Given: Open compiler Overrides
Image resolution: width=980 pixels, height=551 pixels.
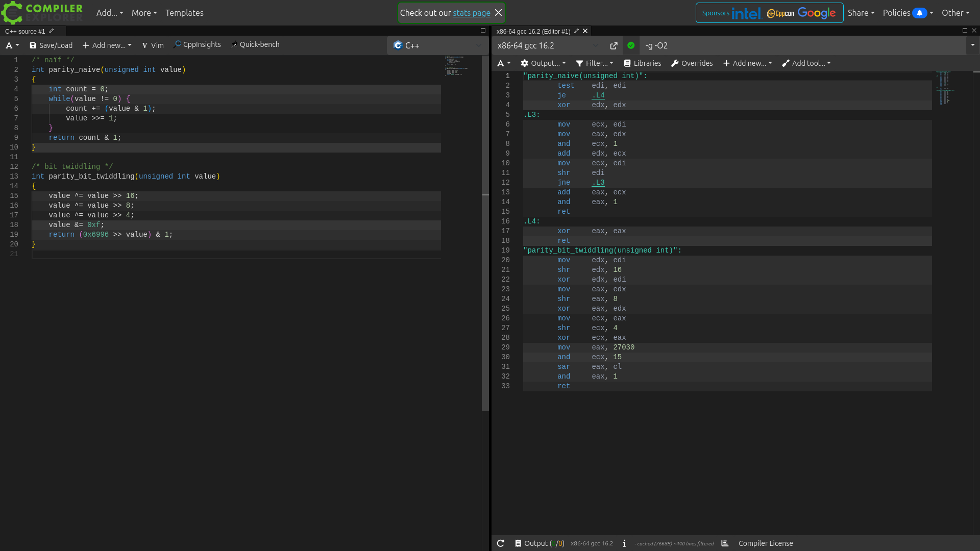Looking at the screenshot, I should point(692,63).
